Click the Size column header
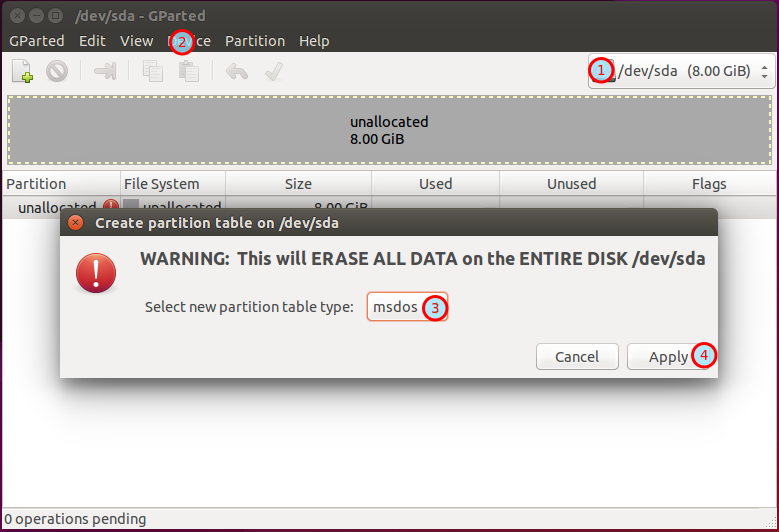The image size is (779, 532). coord(298,184)
